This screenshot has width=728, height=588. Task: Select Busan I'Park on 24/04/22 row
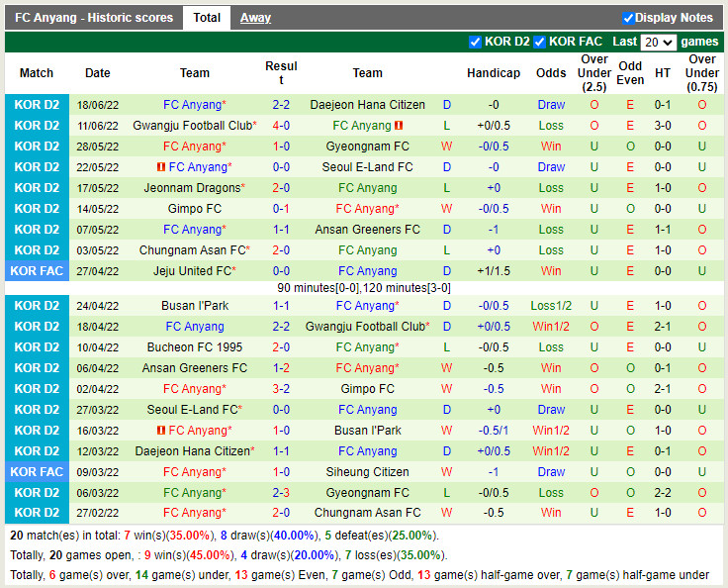click(195, 306)
